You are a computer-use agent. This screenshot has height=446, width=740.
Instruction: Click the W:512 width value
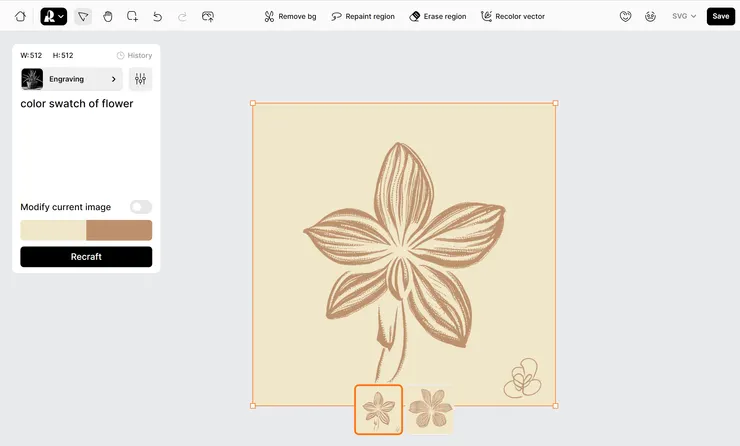point(31,55)
